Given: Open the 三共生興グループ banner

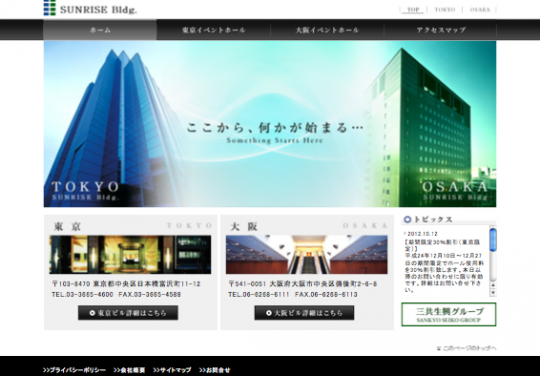Looking at the screenshot, I should [x=449, y=314].
